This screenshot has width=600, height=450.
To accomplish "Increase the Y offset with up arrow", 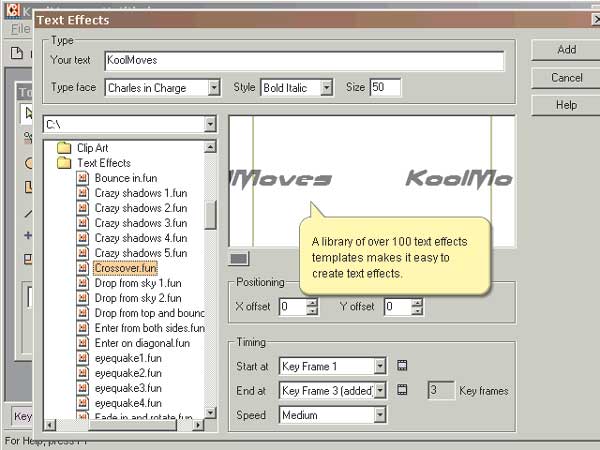I will (417, 302).
